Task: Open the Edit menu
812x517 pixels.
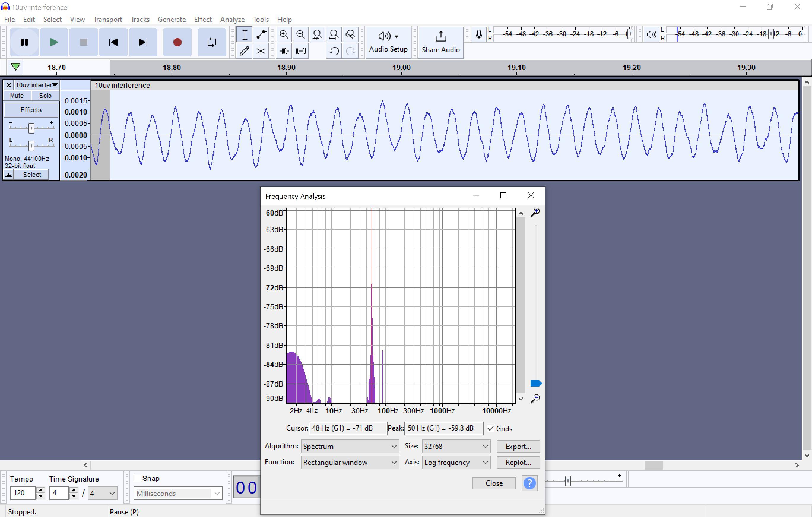Action: click(x=29, y=20)
